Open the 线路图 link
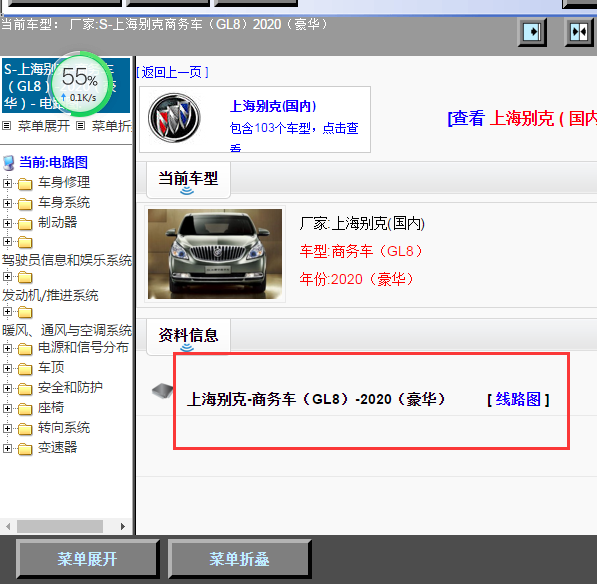Image resolution: width=597 pixels, height=584 pixels. pyautogui.click(x=518, y=399)
